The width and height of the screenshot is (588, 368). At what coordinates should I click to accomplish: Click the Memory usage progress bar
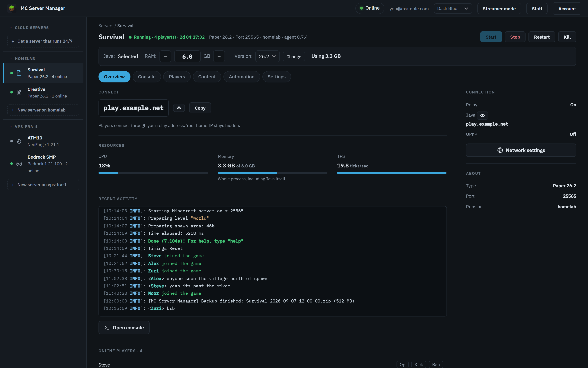coord(273,173)
